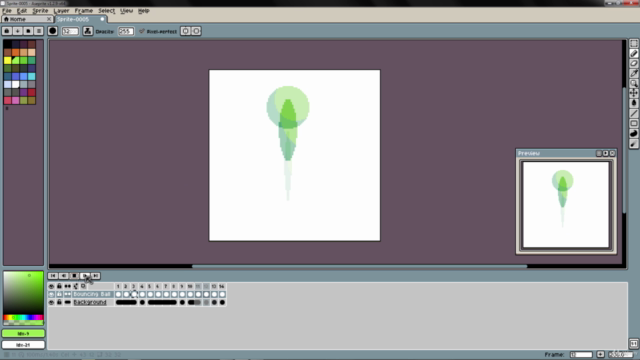Toggle lock on Background layer
The height and width of the screenshot is (360, 640).
(59, 302)
